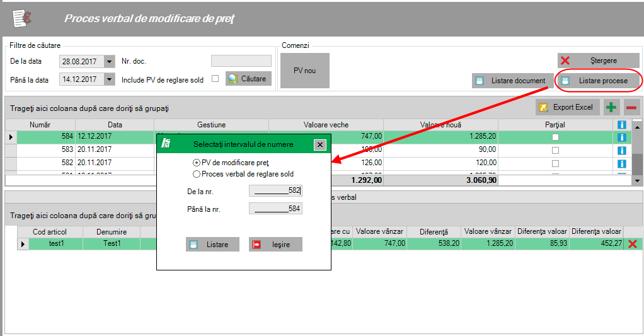Click the Până la data field 14.12.2017
Image resolution: width=644 pixels, height=336 pixels.
click(82, 79)
